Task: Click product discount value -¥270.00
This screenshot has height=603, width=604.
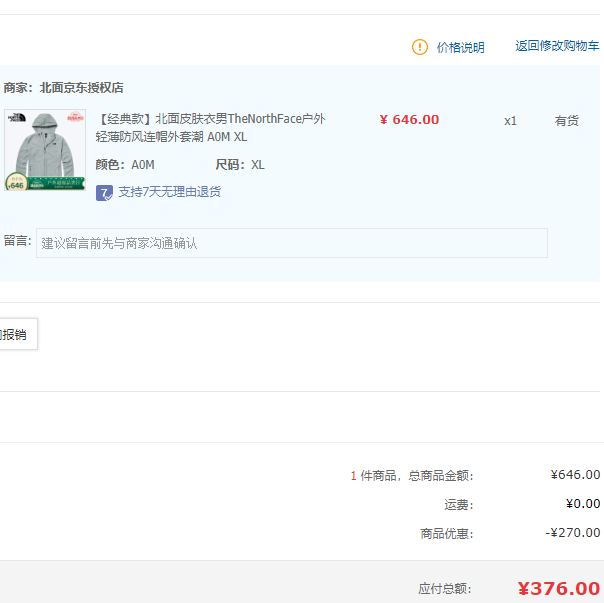Action: [x=572, y=533]
